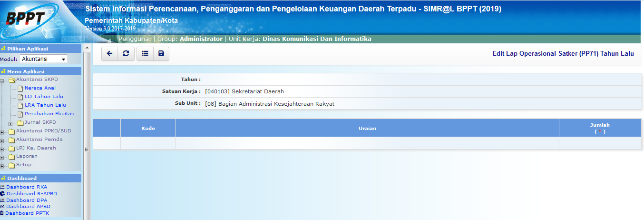The width and height of the screenshot is (644, 220).
Task: Open the Dashboard DPA link
Action: (27, 200)
